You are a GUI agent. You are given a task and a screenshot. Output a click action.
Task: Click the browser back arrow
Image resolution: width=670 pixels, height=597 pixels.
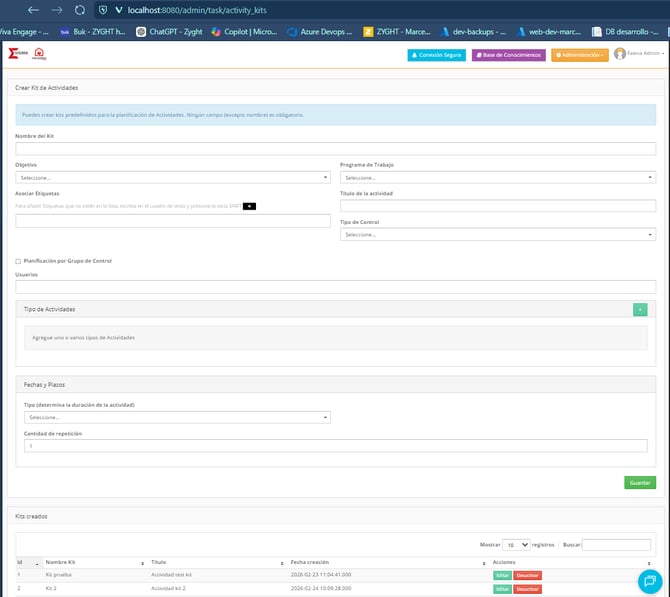[33, 9]
